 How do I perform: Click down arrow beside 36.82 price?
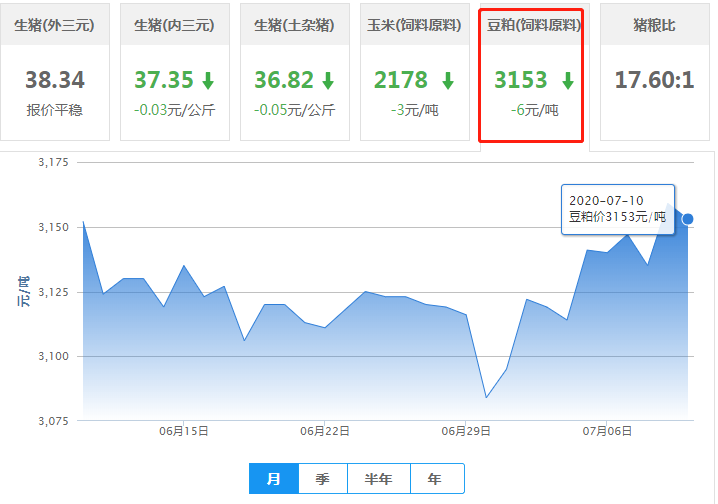(327, 81)
